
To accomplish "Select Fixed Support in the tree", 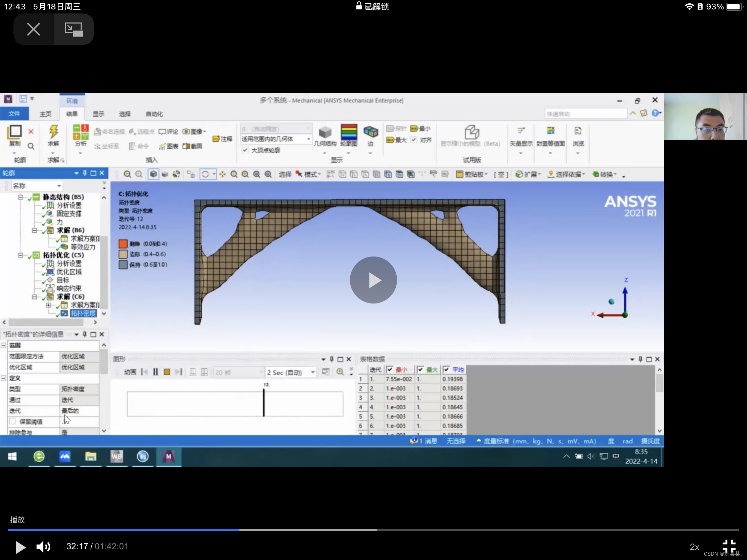I will (69, 214).
